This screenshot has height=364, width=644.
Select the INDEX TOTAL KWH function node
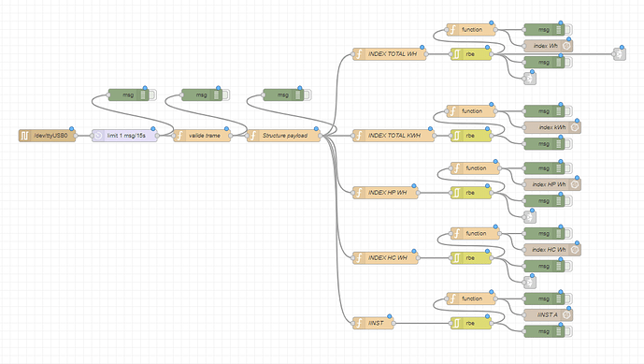(x=394, y=136)
